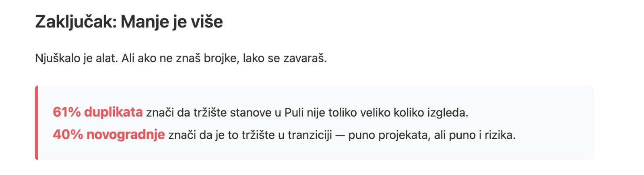The height and width of the screenshot is (175, 644).
Task: Click the word "Puli" in the callout
Action: pos(294,112)
